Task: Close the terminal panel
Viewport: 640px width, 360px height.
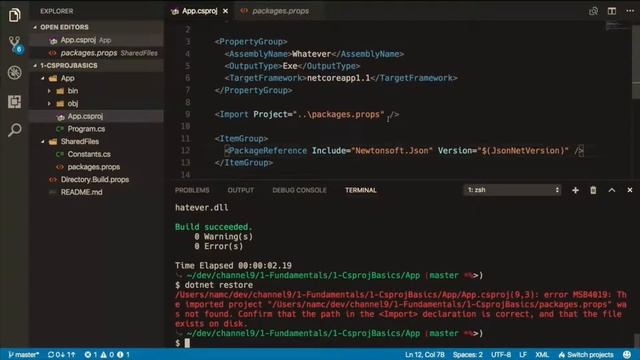Action: click(630, 190)
